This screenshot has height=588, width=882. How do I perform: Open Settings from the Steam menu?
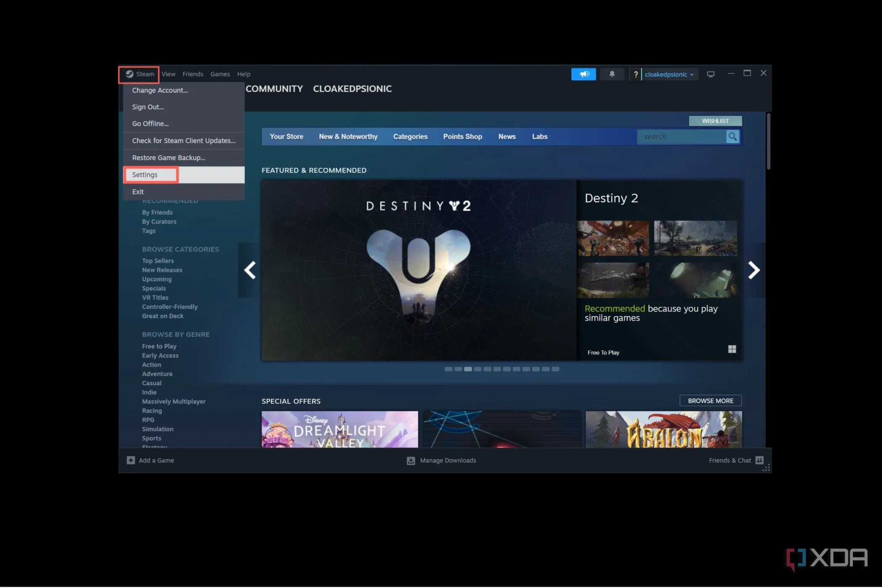click(184, 175)
